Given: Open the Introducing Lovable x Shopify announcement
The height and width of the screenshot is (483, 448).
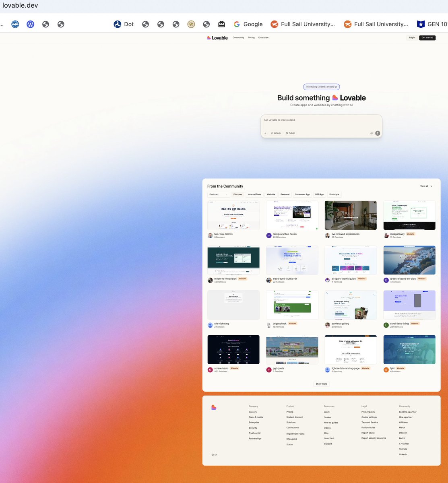Looking at the screenshot, I should [x=321, y=87].
